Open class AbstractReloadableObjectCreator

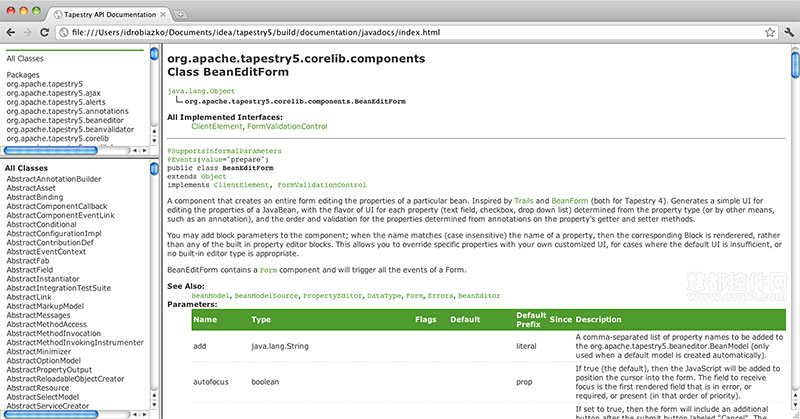pyautogui.click(x=65, y=379)
